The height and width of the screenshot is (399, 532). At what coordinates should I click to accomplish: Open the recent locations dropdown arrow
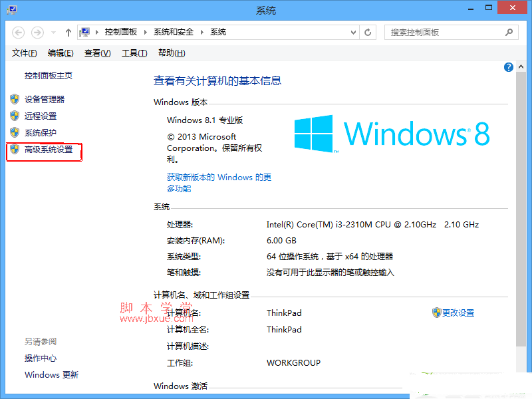click(53, 33)
